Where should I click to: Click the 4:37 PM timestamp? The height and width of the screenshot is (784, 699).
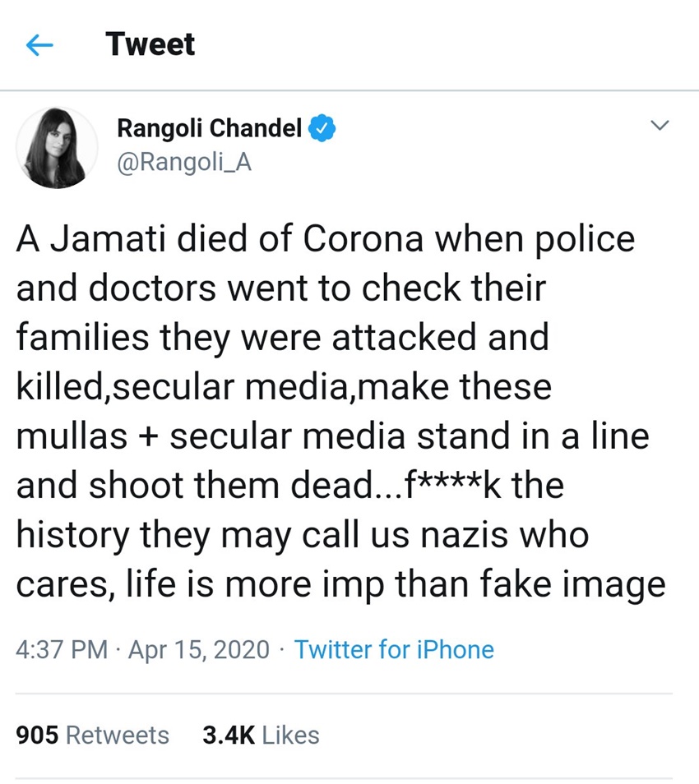coord(62,650)
